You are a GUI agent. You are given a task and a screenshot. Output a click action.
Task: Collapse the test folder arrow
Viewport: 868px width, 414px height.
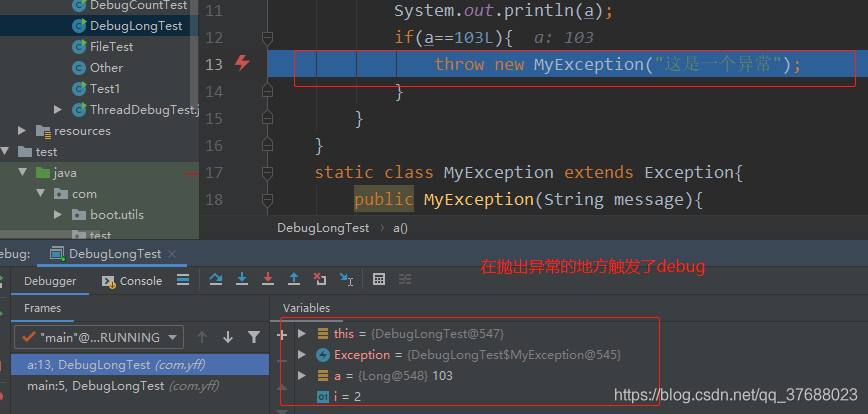(5, 152)
